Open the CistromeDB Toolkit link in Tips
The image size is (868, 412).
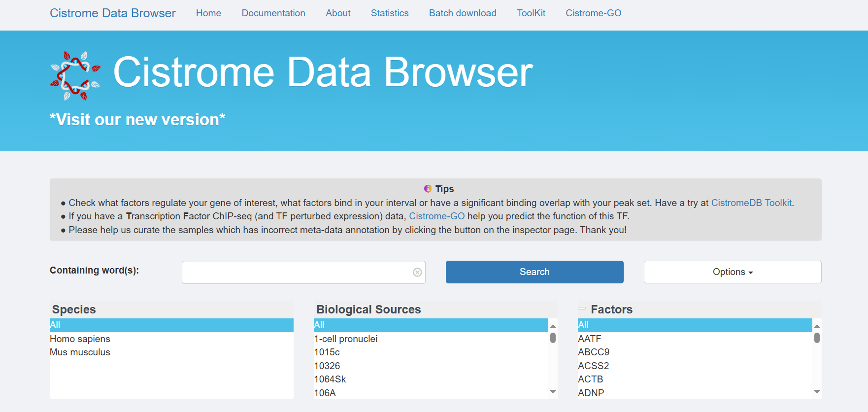(751, 203)
